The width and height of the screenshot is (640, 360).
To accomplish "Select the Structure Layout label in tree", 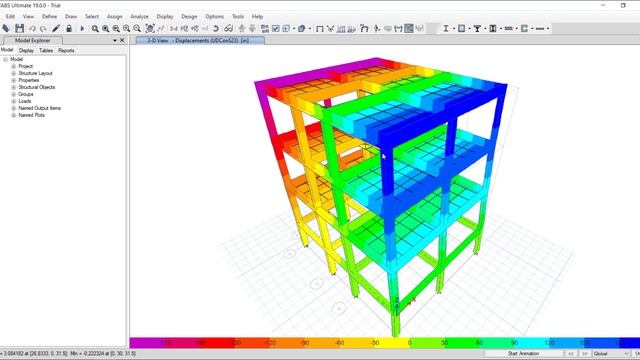I will pyautogui.click(x=36, y=73).
